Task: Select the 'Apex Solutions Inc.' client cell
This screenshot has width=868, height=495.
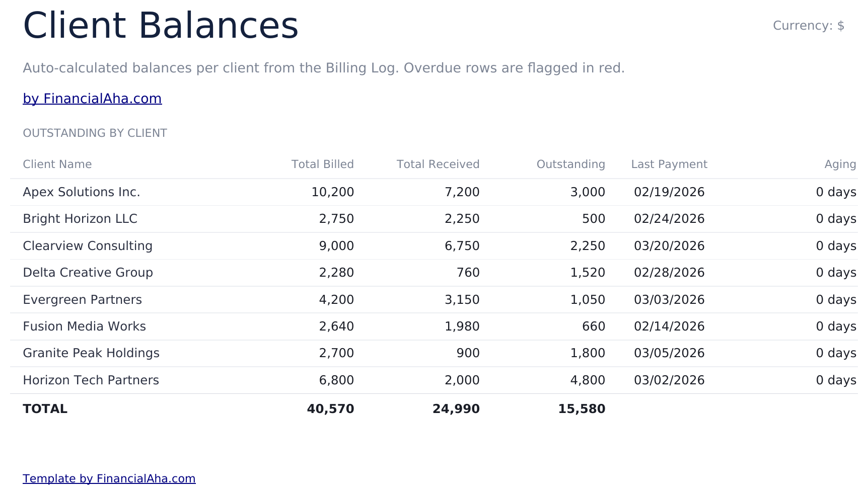Action: (82, 192)
